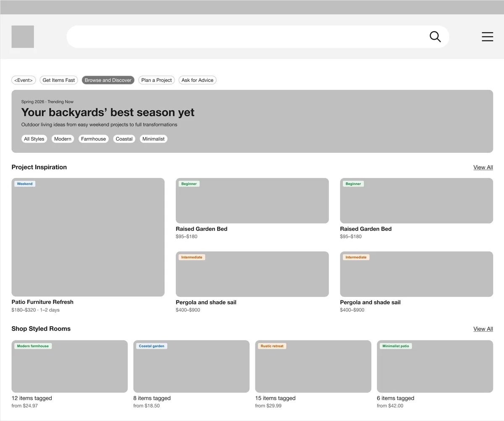
Task: Open the Modern farmhouse room thumbnail
Action: (x=69, y=366)
